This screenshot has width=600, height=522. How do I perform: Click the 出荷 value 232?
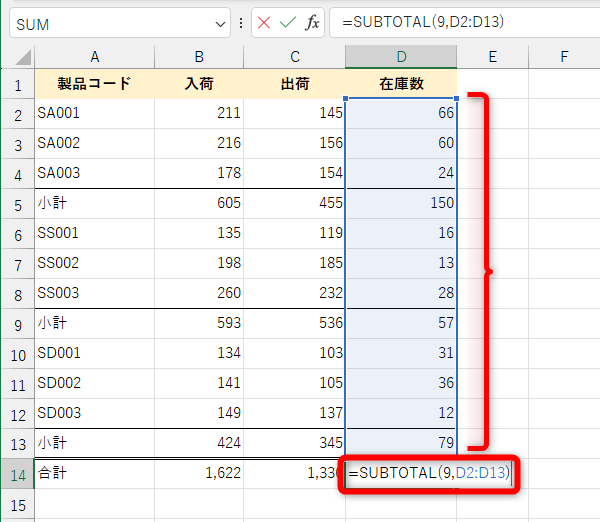pos(294,294)
